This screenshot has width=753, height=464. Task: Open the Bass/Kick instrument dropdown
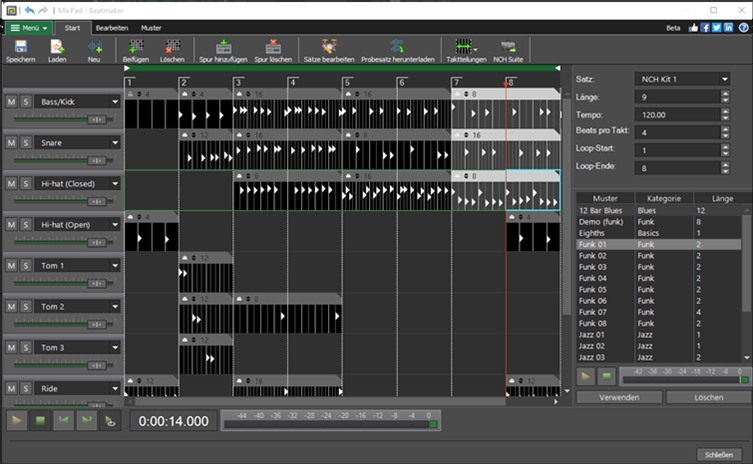click(x=115, y=102)
